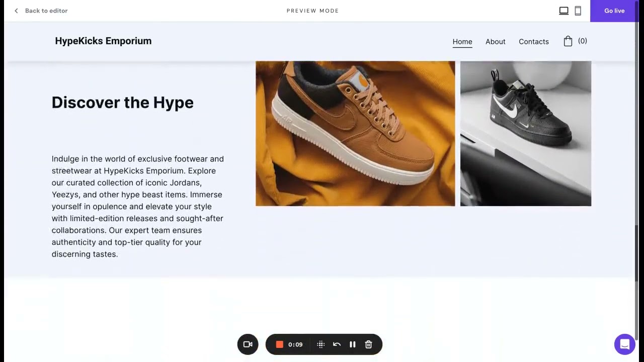Click the Discover the Hype heading
The width and height of the screenshot is (644, 362).
tap(123, 103)
